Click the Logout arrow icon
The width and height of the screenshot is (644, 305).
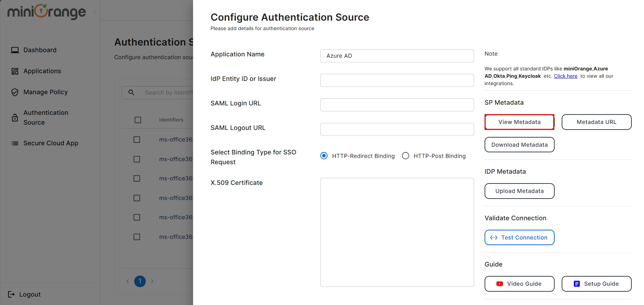click(12, 294)
